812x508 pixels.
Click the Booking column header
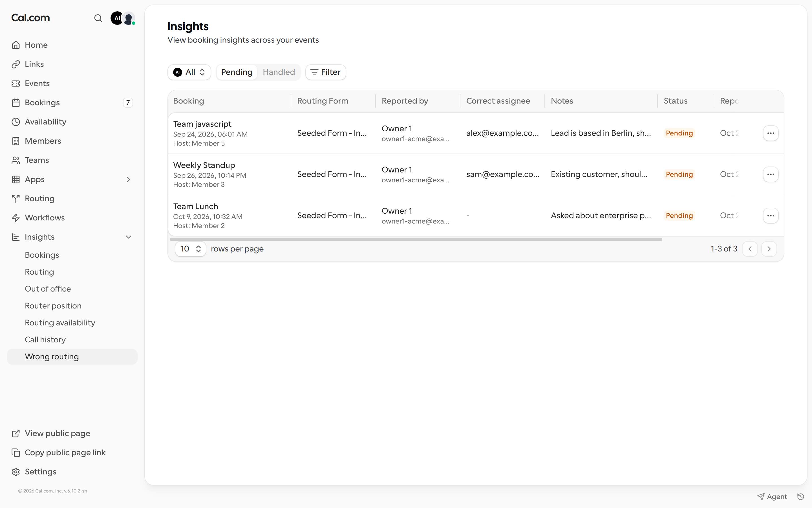point(189,101)
